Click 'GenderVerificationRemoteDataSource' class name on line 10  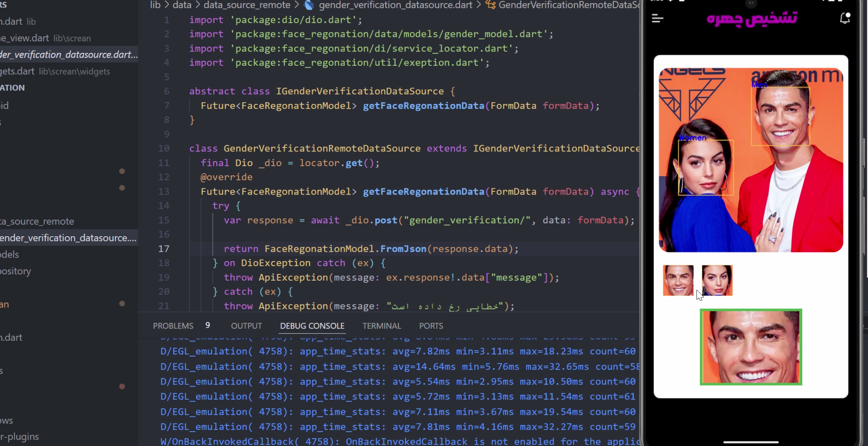point(322,148)
